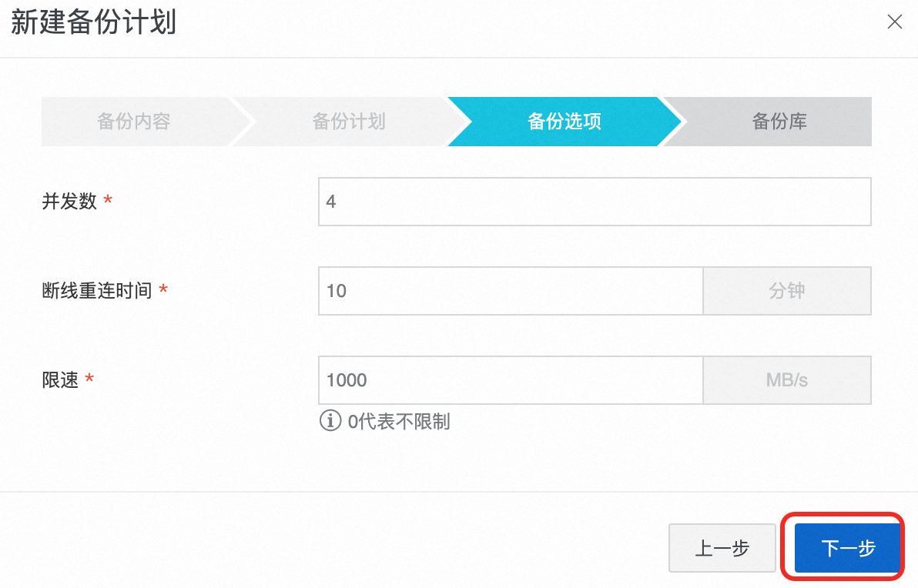This screenshot has width=918, height=588.
Task: Select the highlighted 备份选项 step
Action: pyautogui.click(x=565, y=122)
